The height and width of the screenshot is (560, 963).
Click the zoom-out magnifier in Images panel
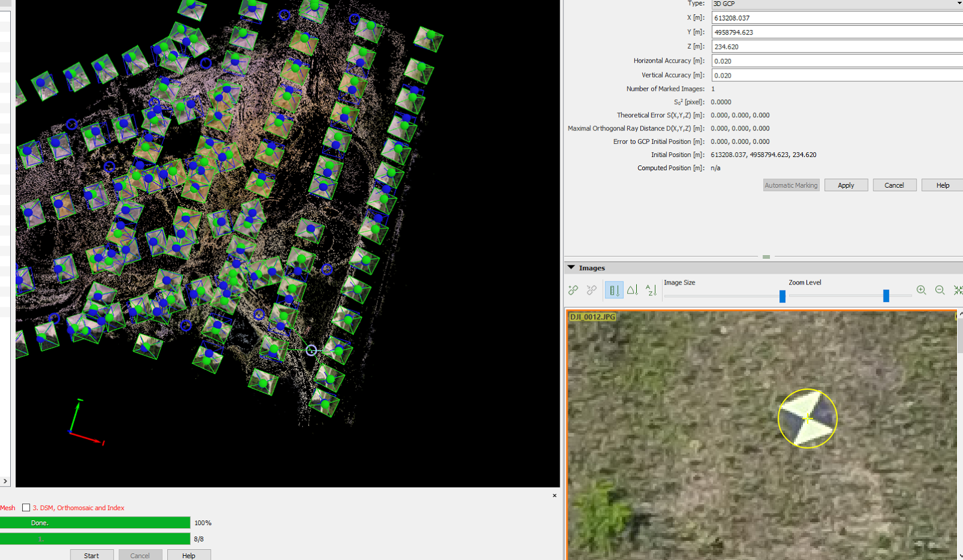(940, 290)
